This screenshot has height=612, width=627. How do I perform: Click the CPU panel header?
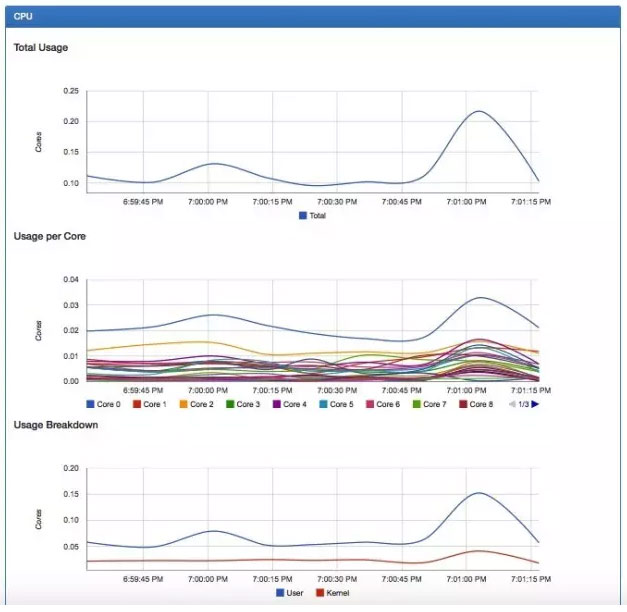pyautogui.click(x=313, y=16)
